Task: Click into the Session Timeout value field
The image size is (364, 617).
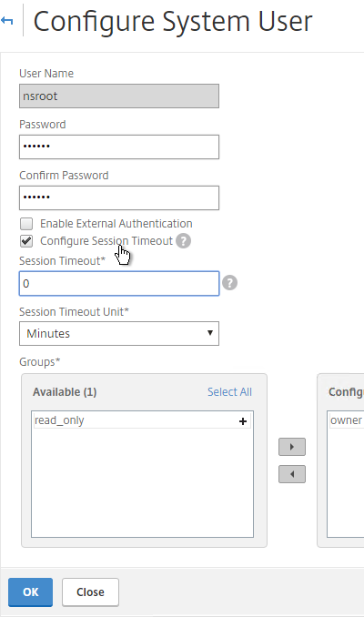Action: coord(119,283)
